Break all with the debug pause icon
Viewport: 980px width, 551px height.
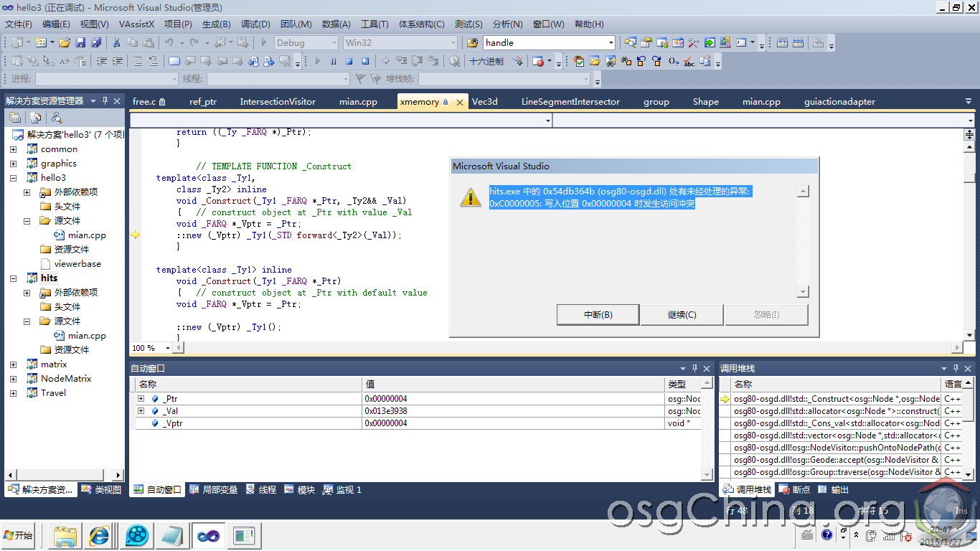[333, 62]
